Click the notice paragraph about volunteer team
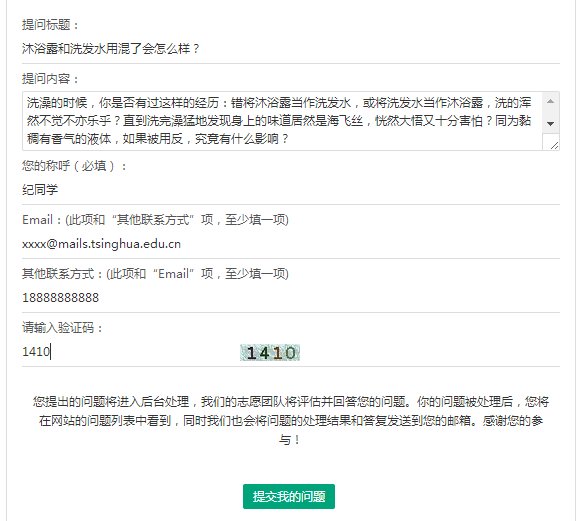The image size is (582, 521). pyautogui.click(x=291, y=421)
